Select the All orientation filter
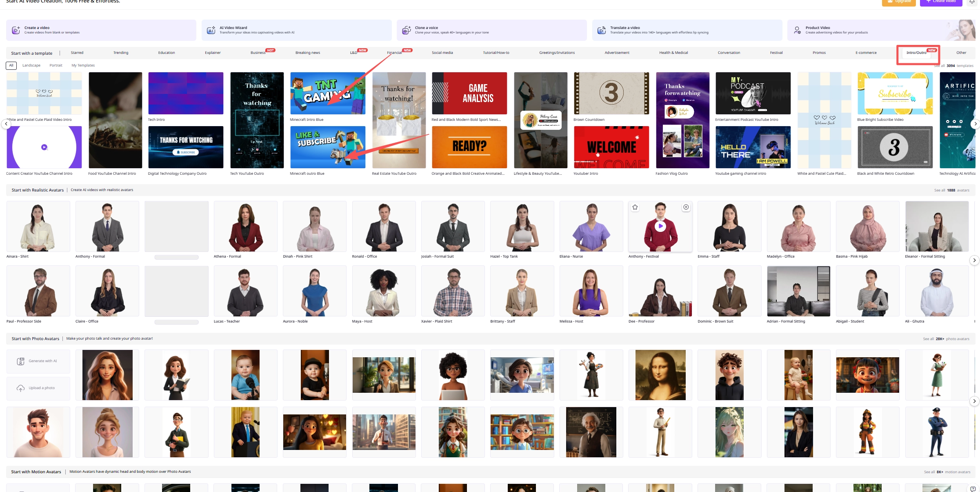The width and height of the screenshot is (980, 492). click(x=11, y=65)
